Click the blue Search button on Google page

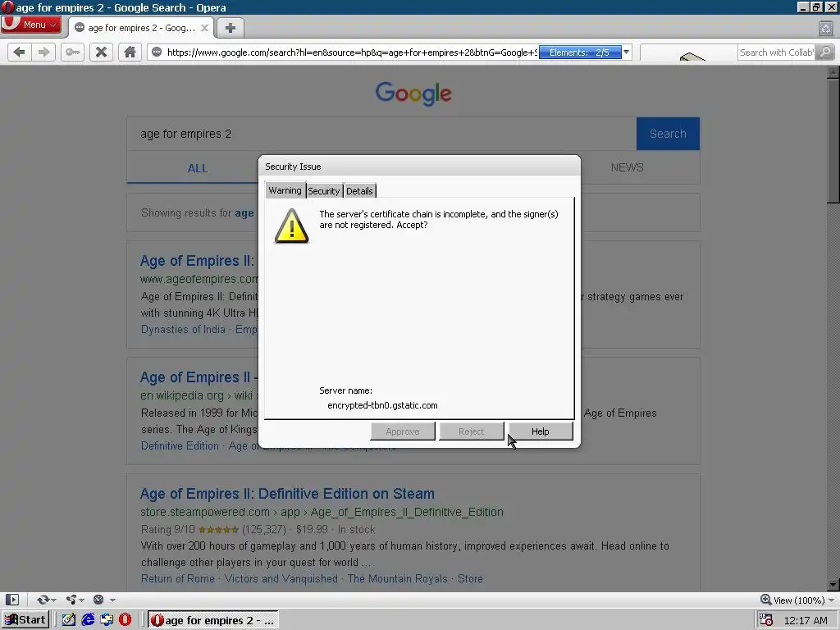pyautogui.click(x=668, y=134)
